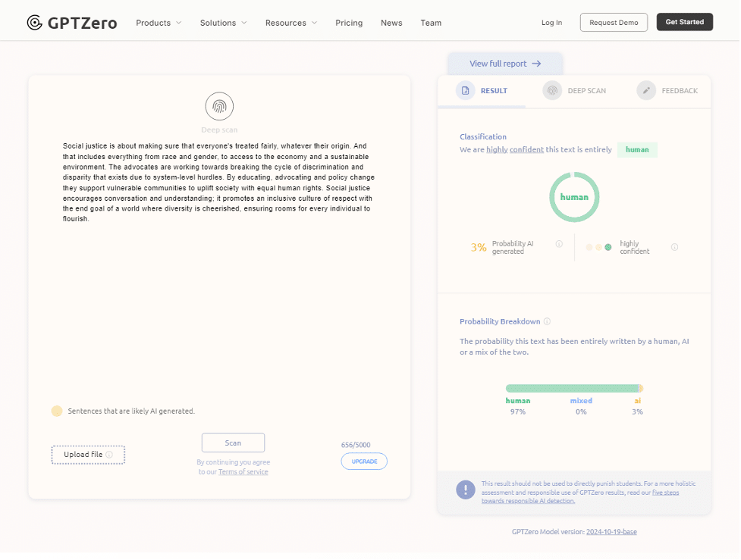This screenshot has width=741, height=560.
Task: Expand the Solutions dropdown
Action: point(222,23)
